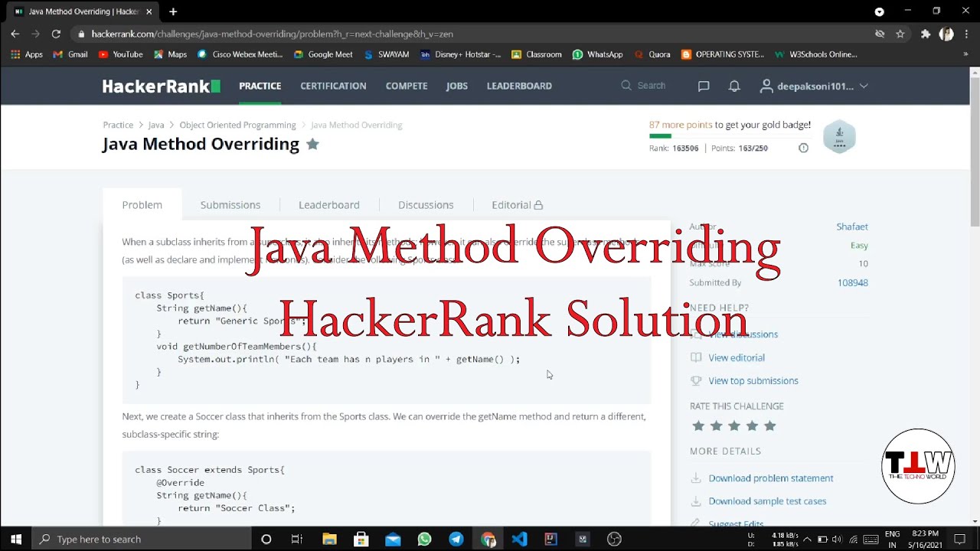Open the Gmail bookmark
Screen dimensions: 980x551
[70, 54]
